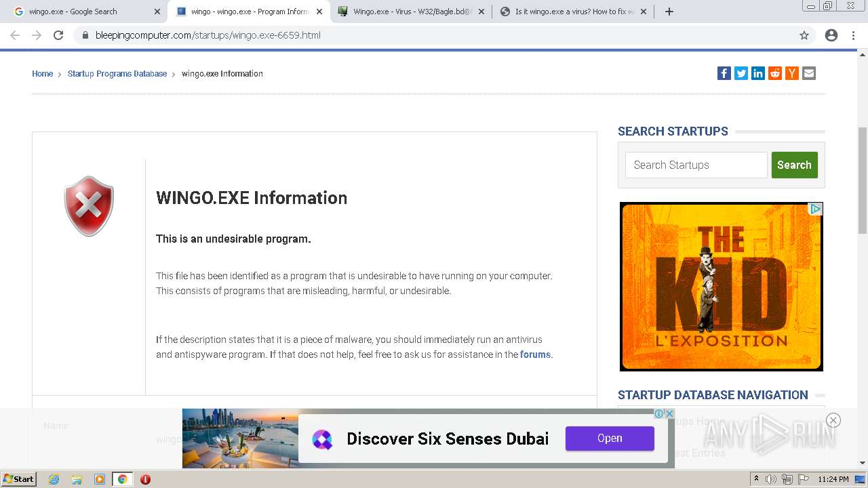Share page on Hacker News icon
Screen dimensions: 868x488
click(792, 73)
